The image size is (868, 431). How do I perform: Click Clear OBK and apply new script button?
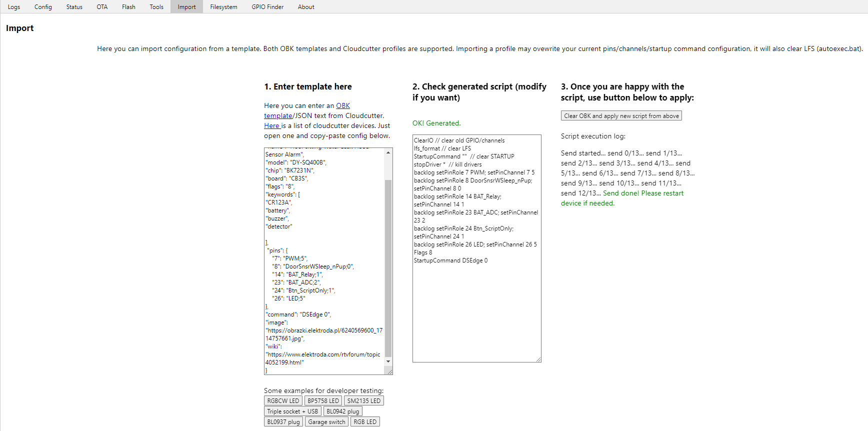621,116
